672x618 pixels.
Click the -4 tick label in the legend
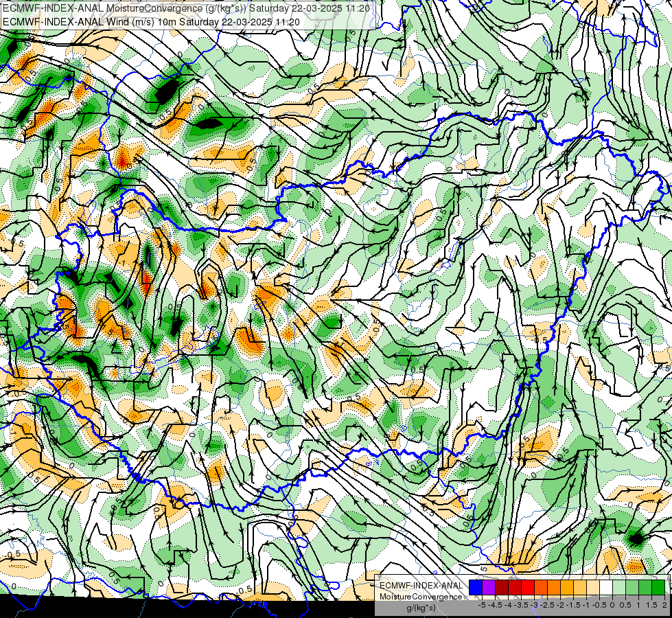508,605
